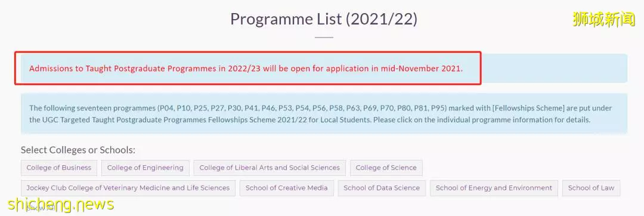644x216 pixels.
Task: Choose College of Liberal Arts and Social Sciences
Action: click(x=270, y=168)
